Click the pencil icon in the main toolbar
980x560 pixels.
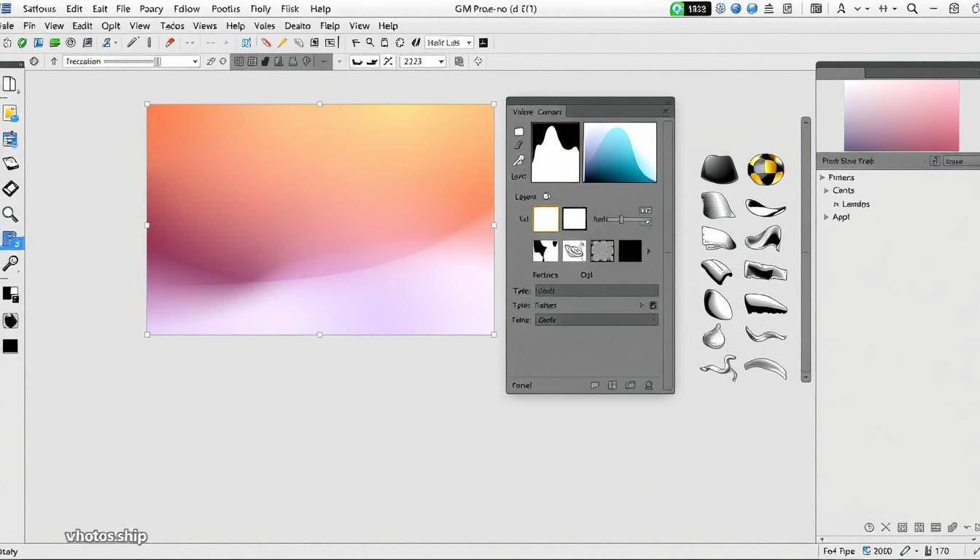pos(133,43)
